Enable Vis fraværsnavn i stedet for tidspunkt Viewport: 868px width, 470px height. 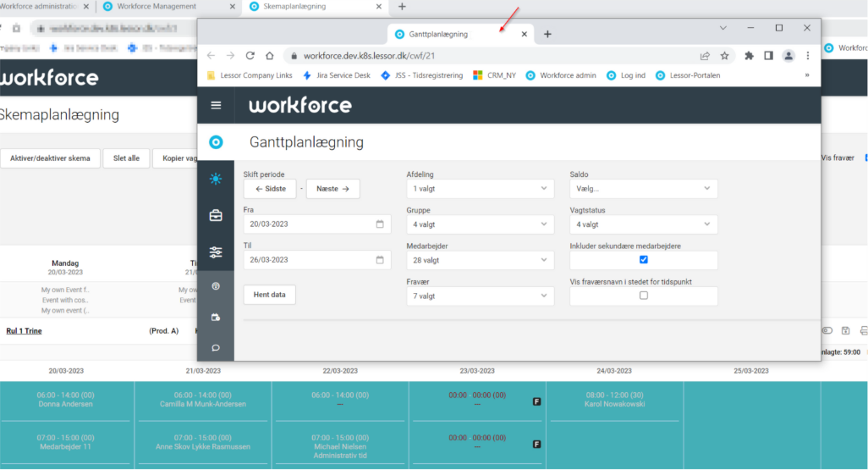[644, 296]
